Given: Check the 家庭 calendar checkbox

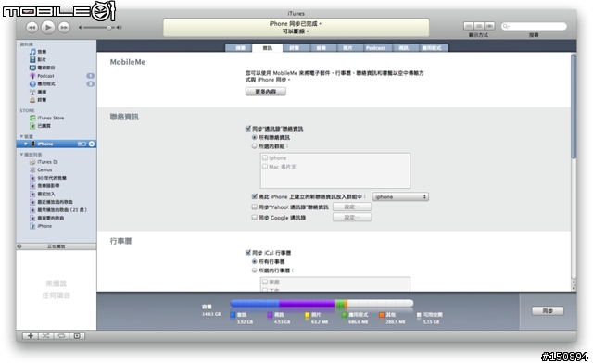Looking at the screenshot, I should [x=265, y=282].
